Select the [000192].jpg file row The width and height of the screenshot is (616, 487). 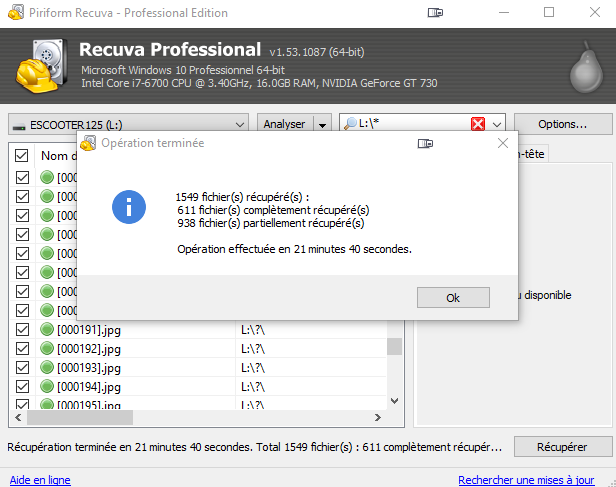[x=198, y=349]
